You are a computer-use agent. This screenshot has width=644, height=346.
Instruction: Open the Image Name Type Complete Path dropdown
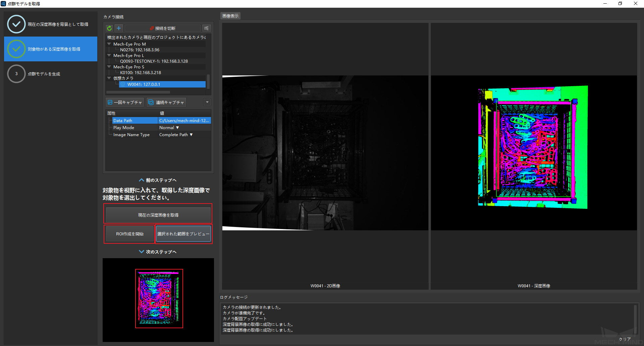coord(176,135)
